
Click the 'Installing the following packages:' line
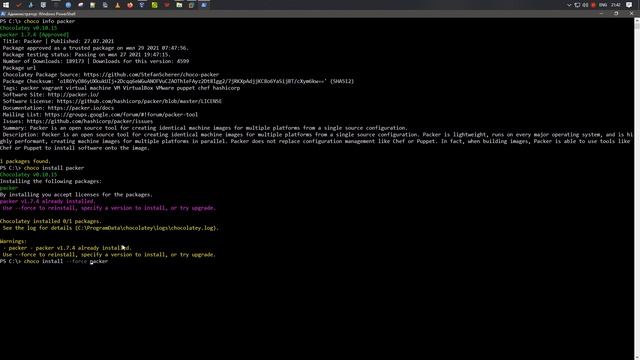51,181
